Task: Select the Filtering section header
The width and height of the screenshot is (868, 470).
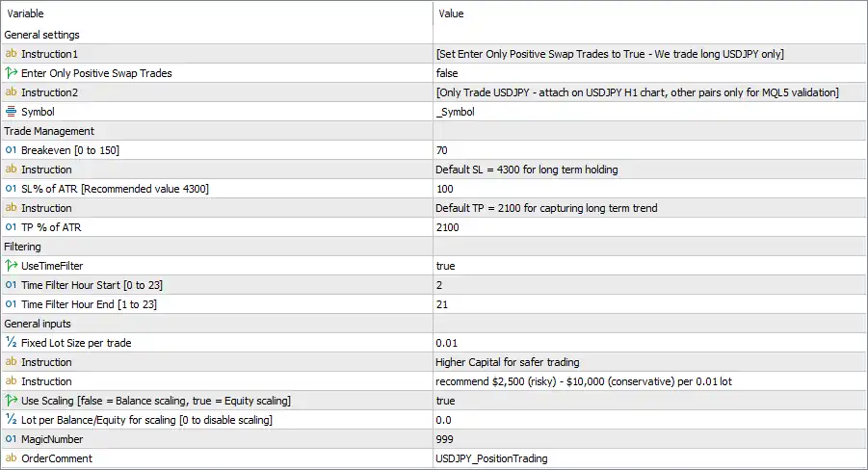Action: point(23,247)
